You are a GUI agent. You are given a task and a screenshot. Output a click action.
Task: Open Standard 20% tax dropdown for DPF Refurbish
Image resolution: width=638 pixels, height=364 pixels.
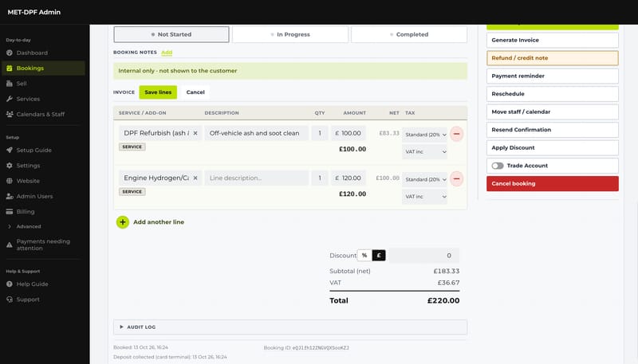tap(424, 135)
